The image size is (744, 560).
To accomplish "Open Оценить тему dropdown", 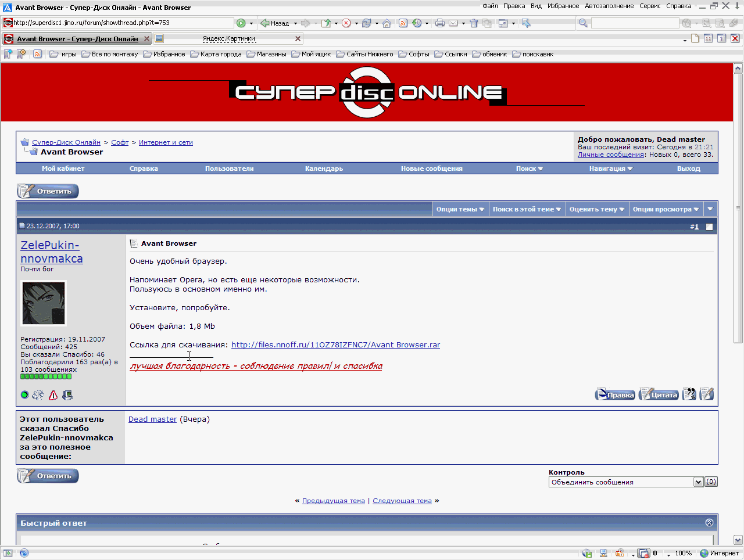I will point(596,209).
